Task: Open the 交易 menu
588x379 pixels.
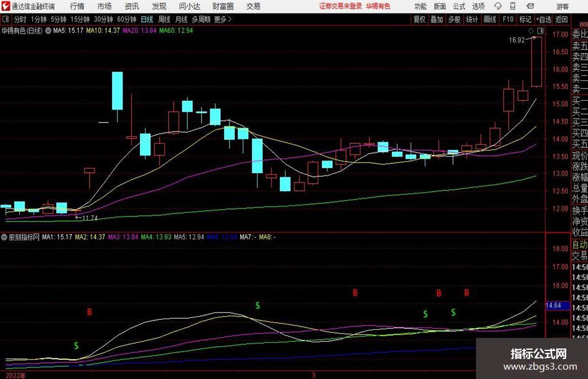Action: tap(253, 6)
